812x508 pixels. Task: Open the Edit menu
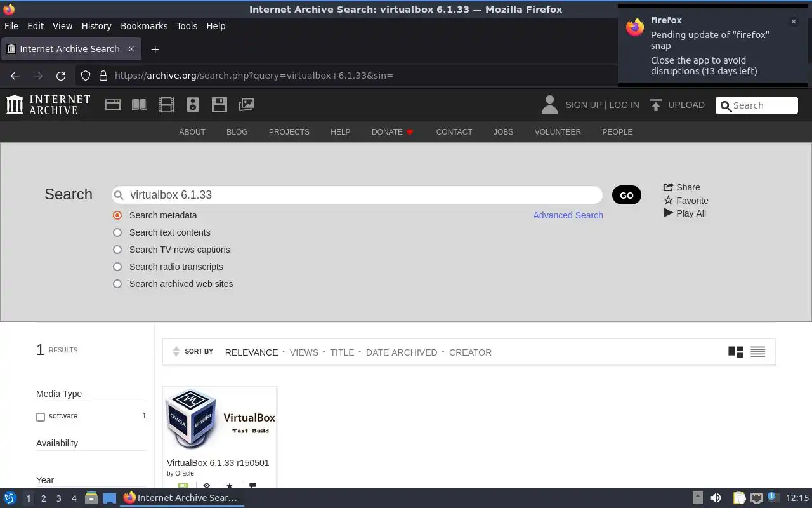tap(36, 26)
